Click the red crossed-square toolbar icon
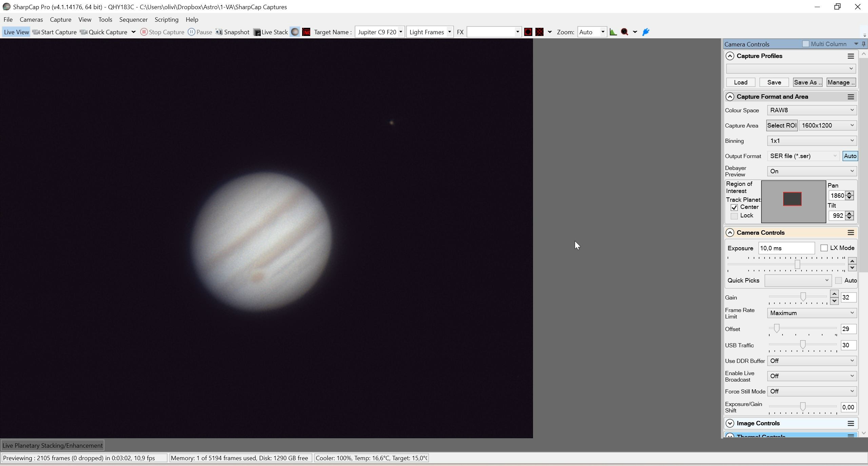868x466 pixels. coord(539,32)
